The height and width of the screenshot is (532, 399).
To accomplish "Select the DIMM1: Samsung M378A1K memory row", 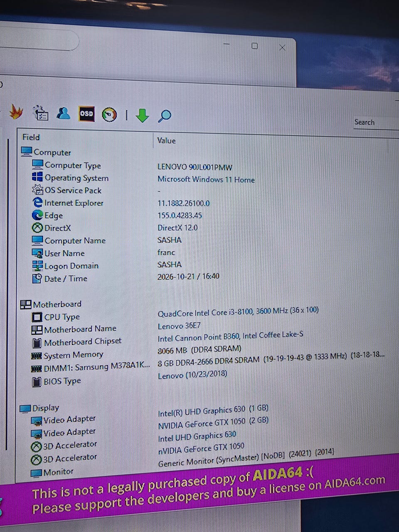I will coord(97,367).
